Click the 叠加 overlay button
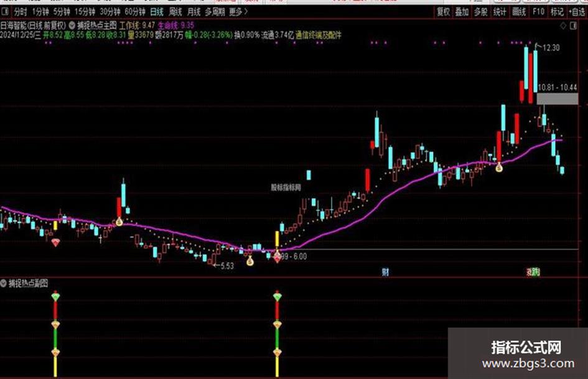 (x=462, y=12)
